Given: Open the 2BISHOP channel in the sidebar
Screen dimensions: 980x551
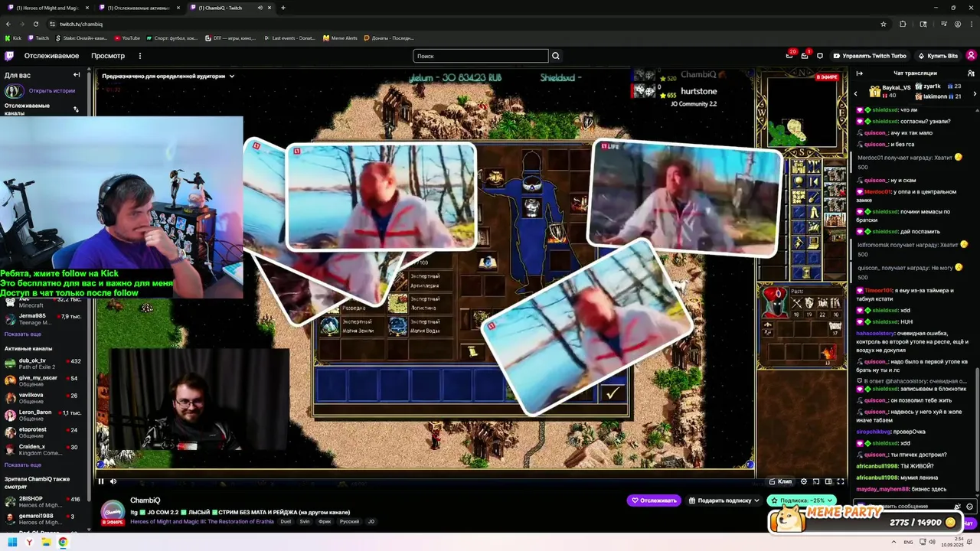Looking at the screenshot, I should (43, 501).
